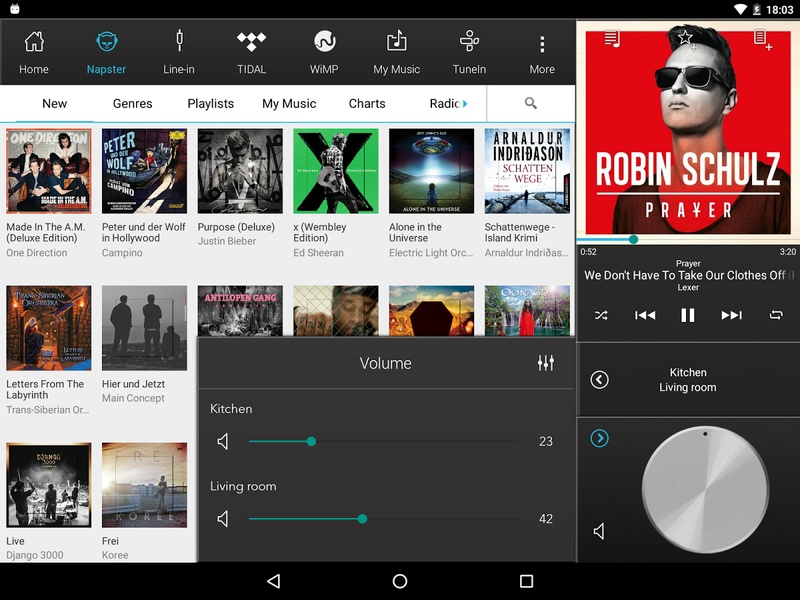Open the Purpose (Deluxe) album cover

tap(240, 171)
